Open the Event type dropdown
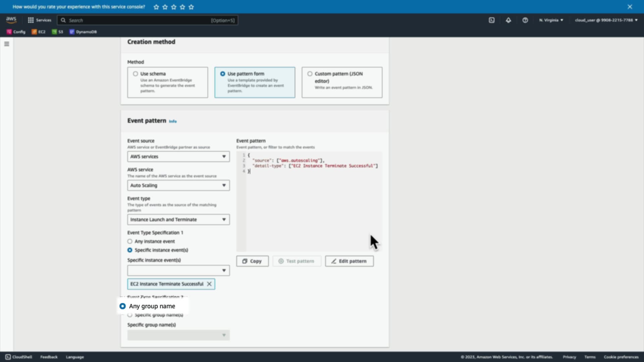 click(178, 220)
